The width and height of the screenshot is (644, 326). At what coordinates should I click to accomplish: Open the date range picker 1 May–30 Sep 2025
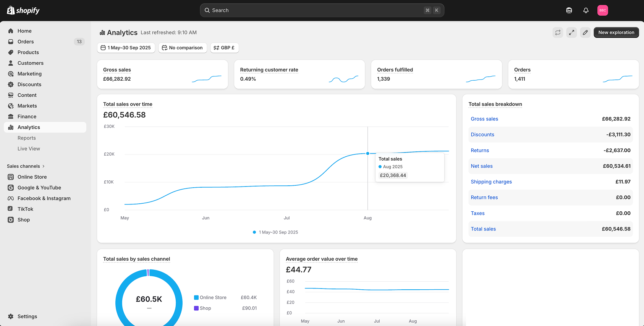coord(126,48)
